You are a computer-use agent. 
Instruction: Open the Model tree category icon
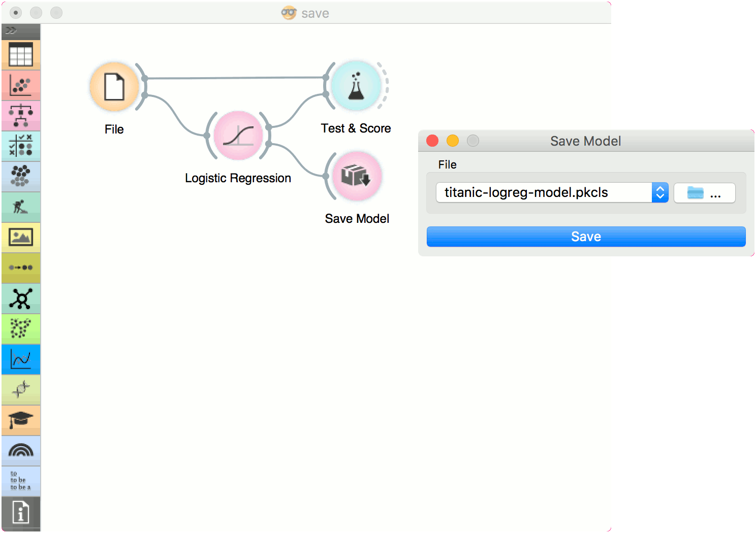(x=21, y=116)
